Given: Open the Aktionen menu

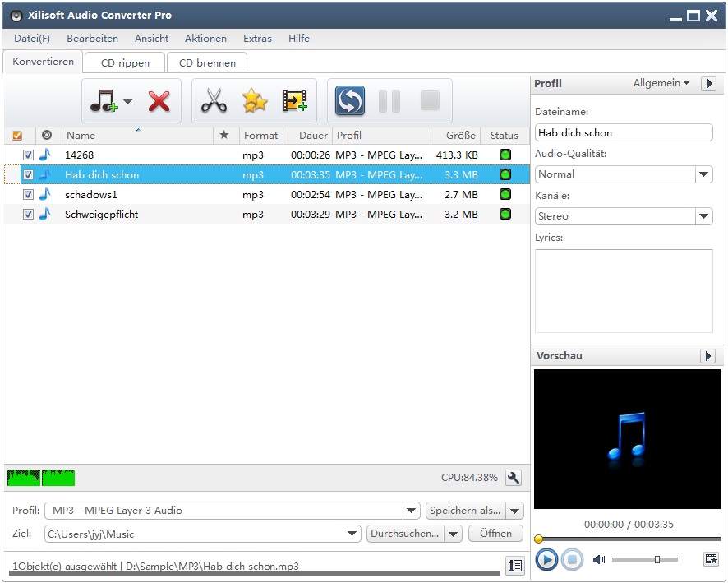Looking at the screenshot, I should coord(205,39).
